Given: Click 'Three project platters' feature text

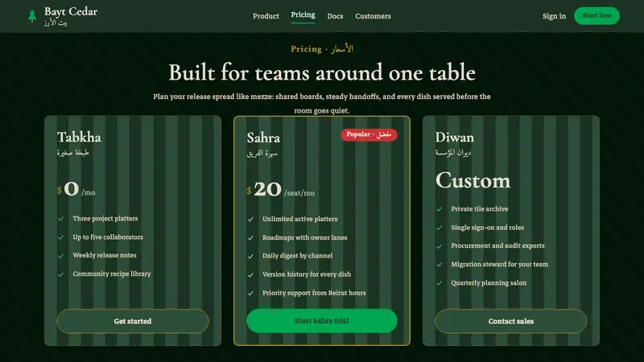Looking at the screenshot, I should point(105,218).
